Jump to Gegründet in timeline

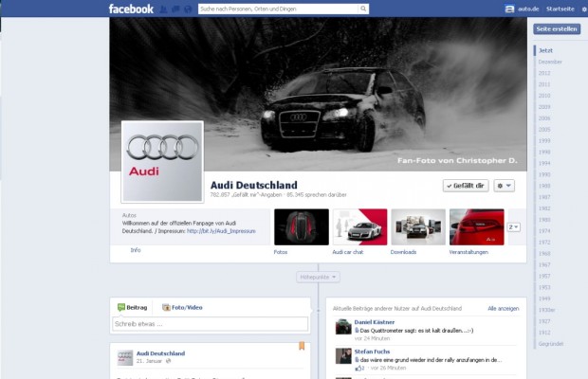tap(550, 344)
